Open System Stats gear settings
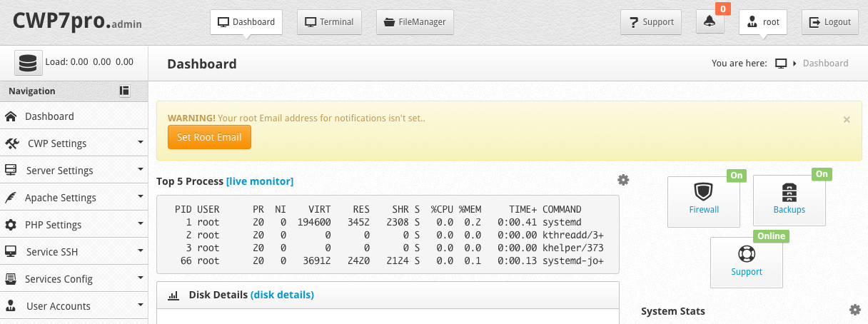The image size is (868, 324). tap(854, 310)
